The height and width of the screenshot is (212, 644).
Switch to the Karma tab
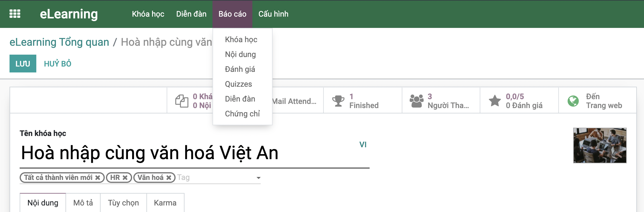(x=165, y=202)
